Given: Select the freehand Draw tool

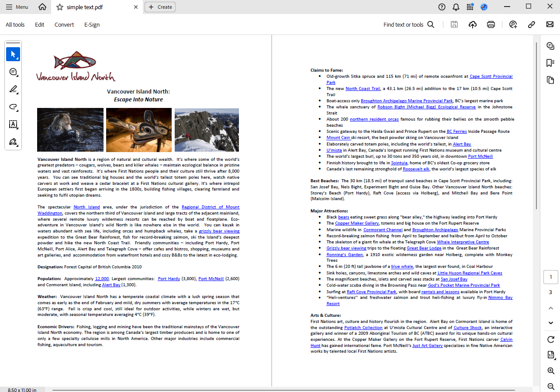Looking at the screenshot, I should coord(13,107).
